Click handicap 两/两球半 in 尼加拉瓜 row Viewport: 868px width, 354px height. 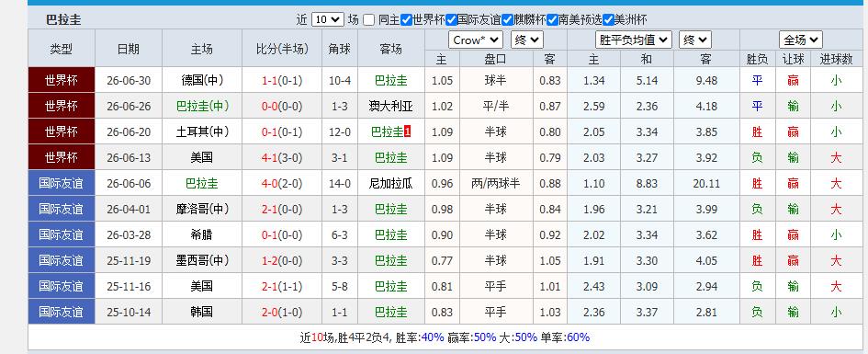[x=495, y=183]
